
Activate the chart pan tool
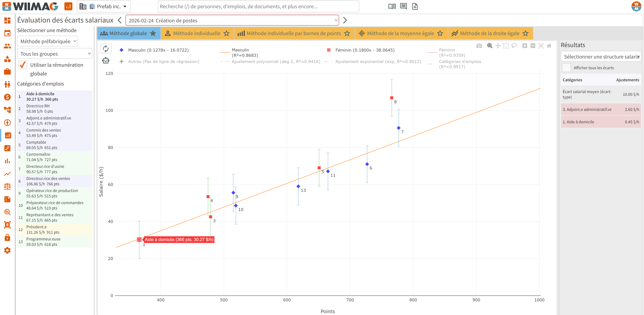(498, 46)
